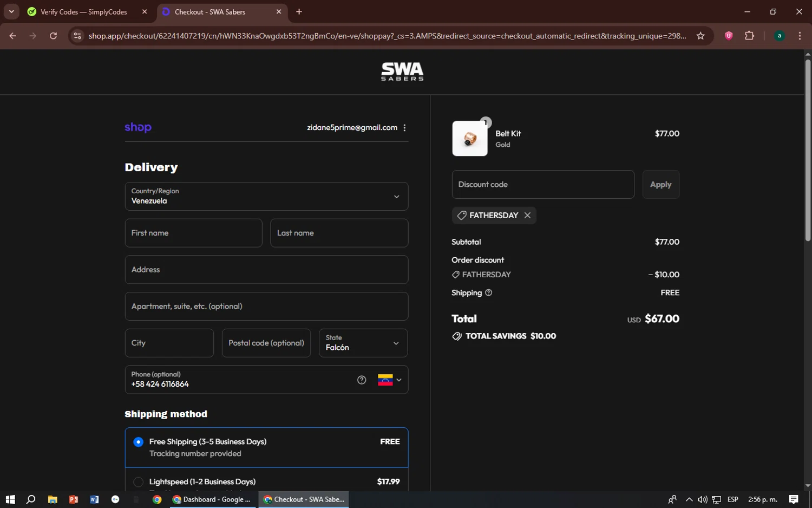Close the Verify Codes SimplyCodes tab
This screenshot has height=508, width=812.
(x=145, y=12)
